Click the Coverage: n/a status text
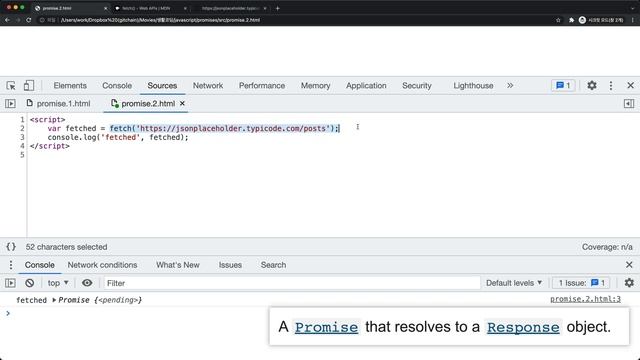Screen dimensions: 640x360 tap(607, 247)
